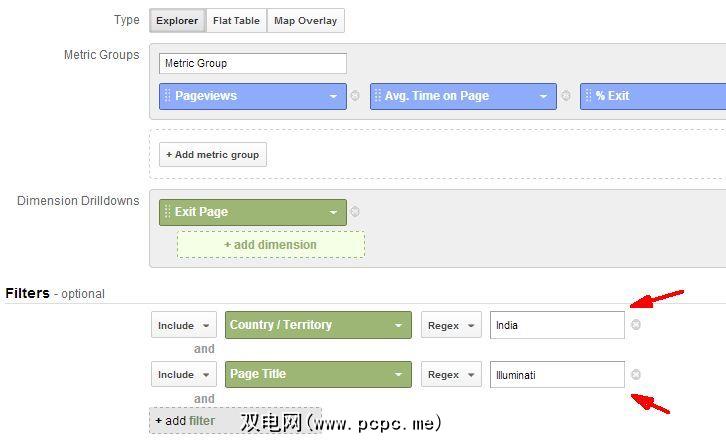This screenshot has height=446, width=726.
Task: Open the Page Title filter dimension dropdown
Action: (x=398, y=375)
